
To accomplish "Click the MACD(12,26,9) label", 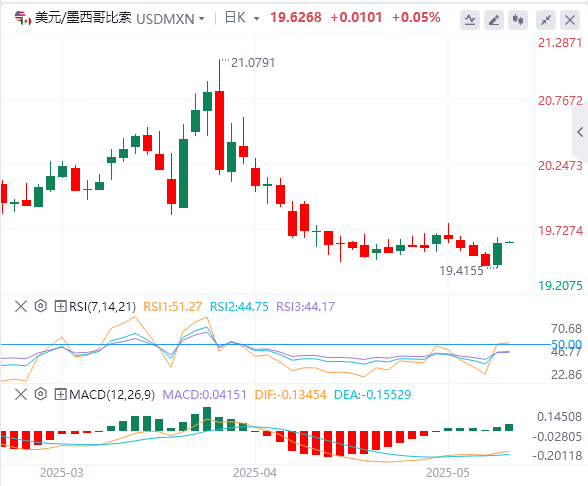I will point(112,394).
